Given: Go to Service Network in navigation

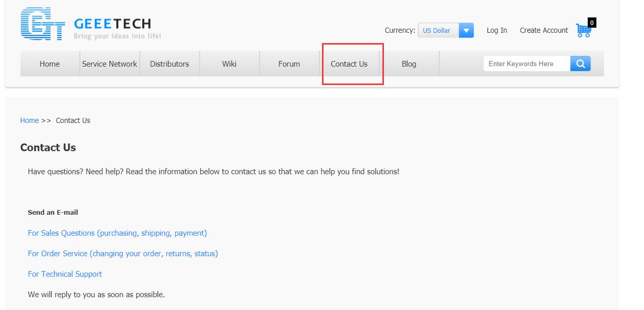Looking at the screenshot, I should (x=110, y=64).
